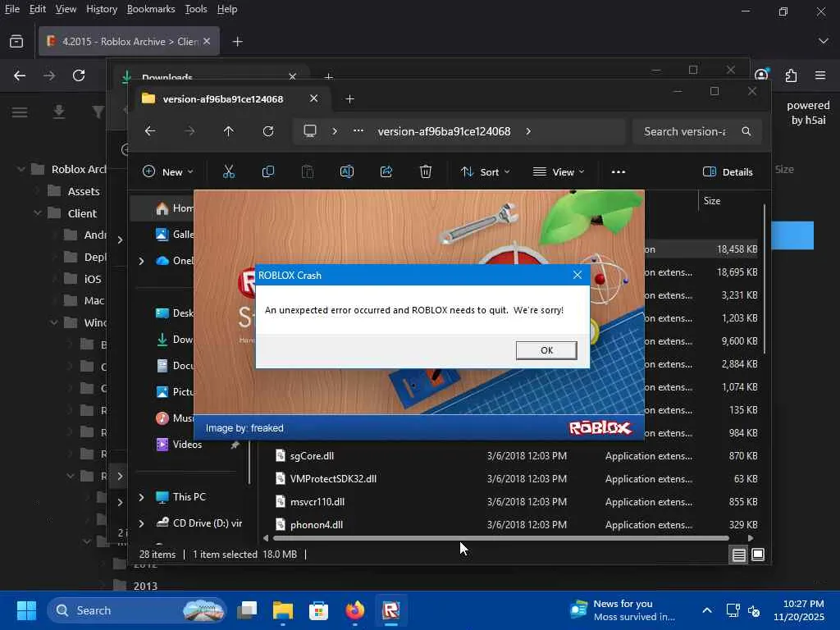Click the Copy icon in Explorer toolbar
The height and width of the screenshot is (630, 840).
(268, 171)
